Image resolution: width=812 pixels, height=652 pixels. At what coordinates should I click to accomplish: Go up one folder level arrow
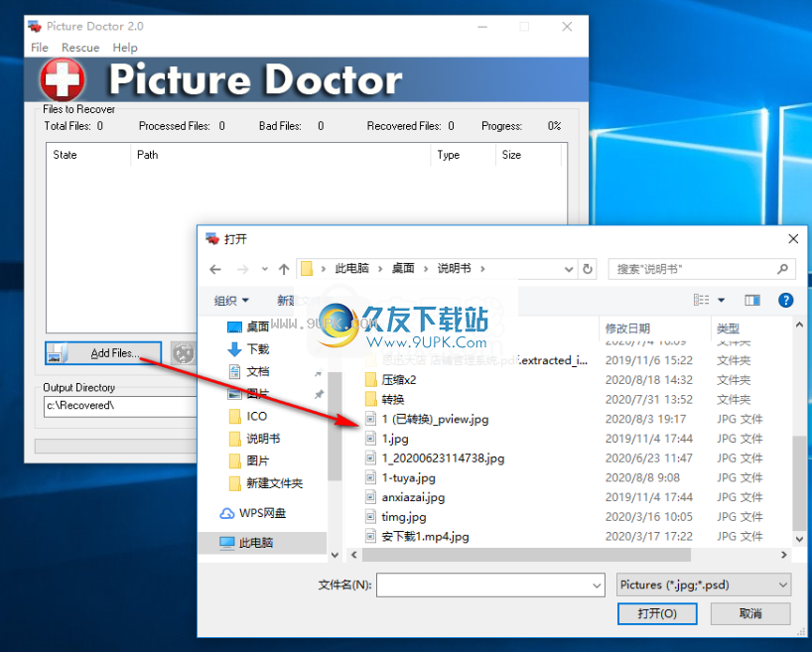(x=283, y=269)
